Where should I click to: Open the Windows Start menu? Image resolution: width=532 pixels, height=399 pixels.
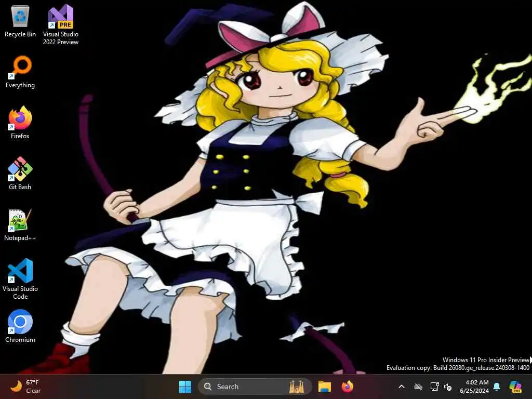[185, 387]
